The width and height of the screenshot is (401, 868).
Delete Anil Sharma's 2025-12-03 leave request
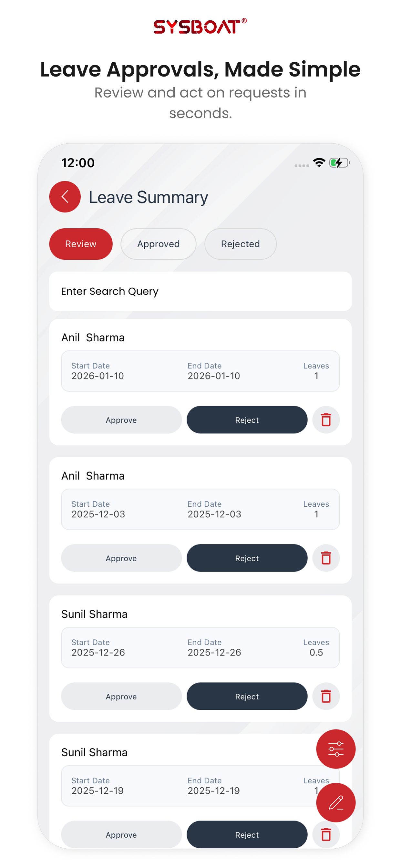pos(326,558)
